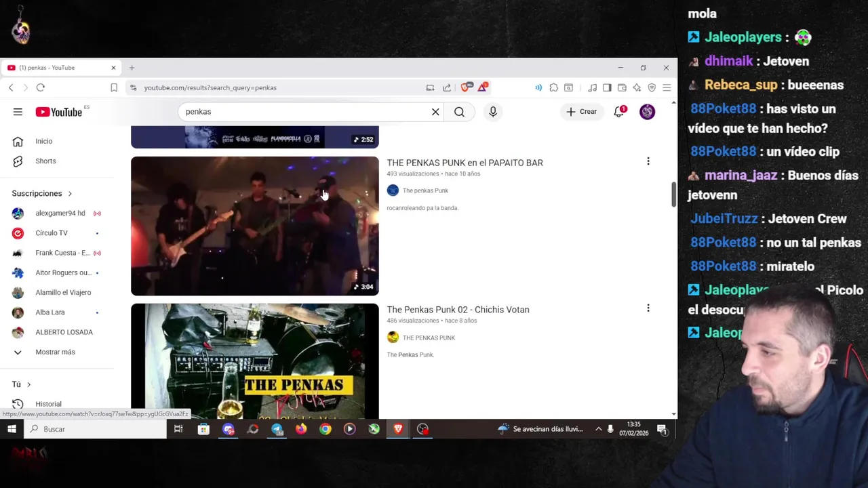Viewport: 868px width, 488px height.
Task: Open Telegram from the taskbar
Action: [x=277, y=429]
